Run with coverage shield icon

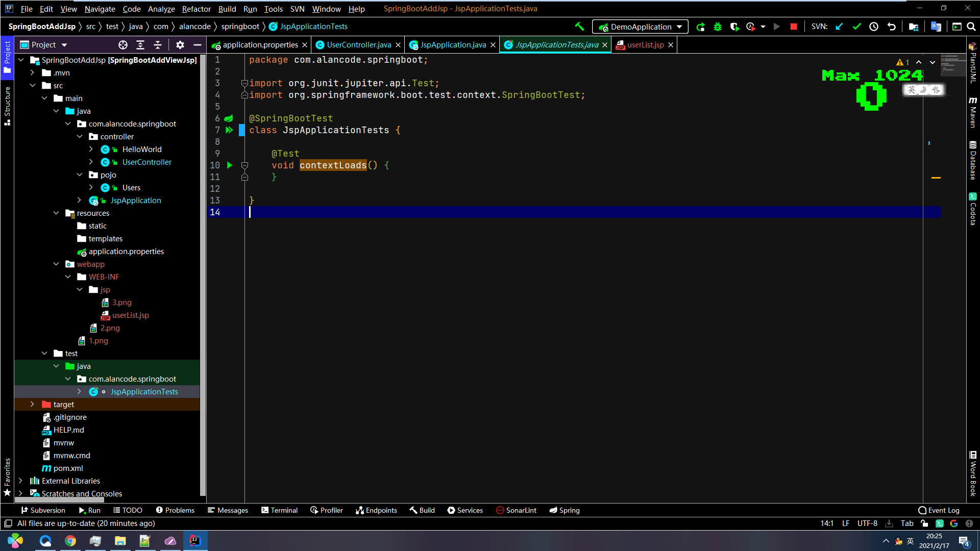[x=734, y=27]
